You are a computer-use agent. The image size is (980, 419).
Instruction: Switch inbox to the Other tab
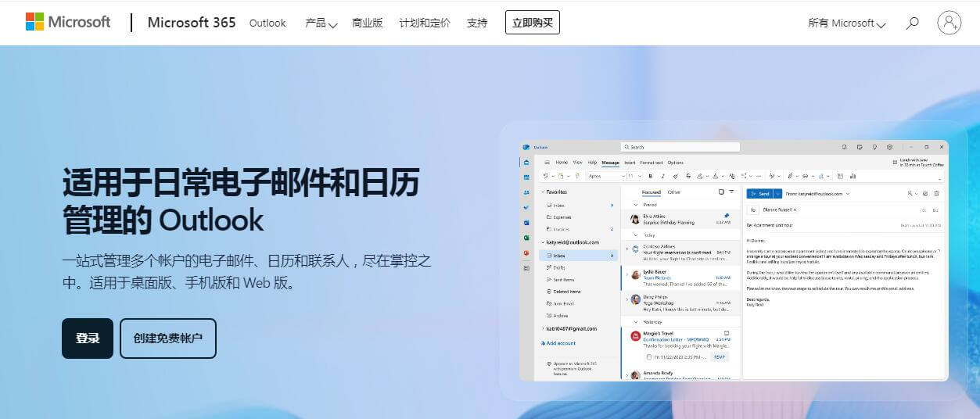(x=673, y=192)
